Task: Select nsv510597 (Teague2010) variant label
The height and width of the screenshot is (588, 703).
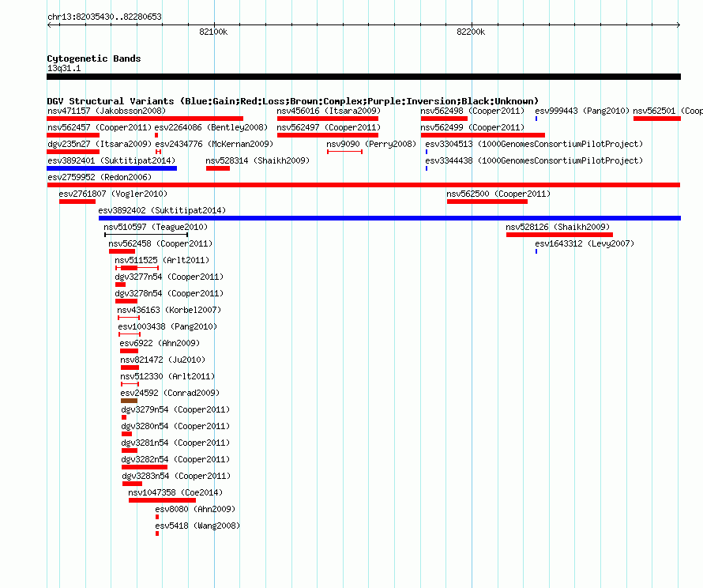Action: coord(156,227)
